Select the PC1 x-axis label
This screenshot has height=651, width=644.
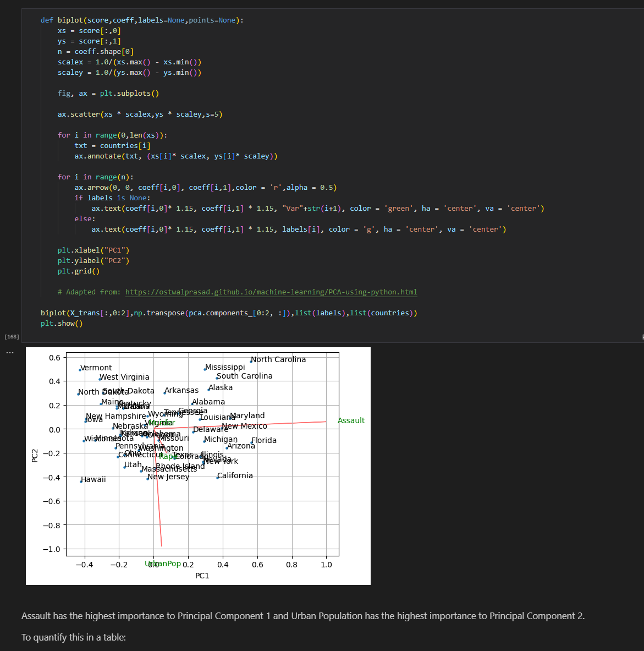(202, 576)
